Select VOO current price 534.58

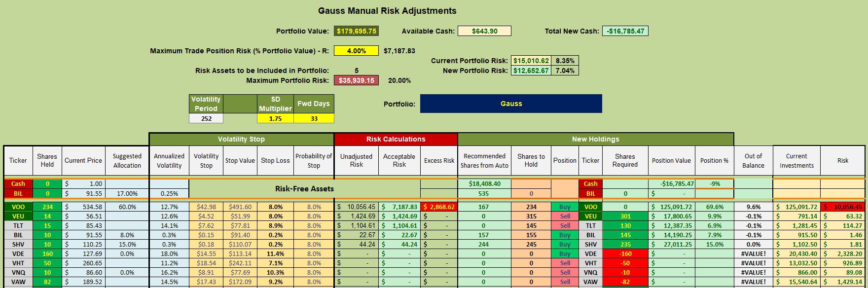(x=84, y=207)
